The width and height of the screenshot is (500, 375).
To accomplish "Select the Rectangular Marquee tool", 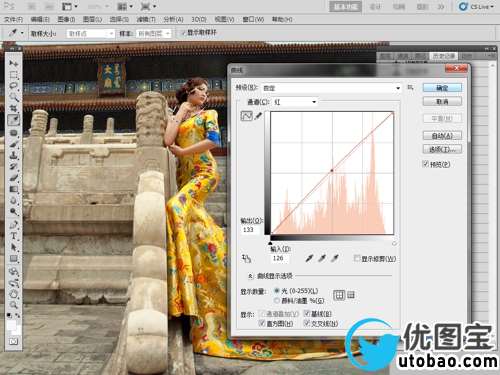I will (x=14, y=74).
